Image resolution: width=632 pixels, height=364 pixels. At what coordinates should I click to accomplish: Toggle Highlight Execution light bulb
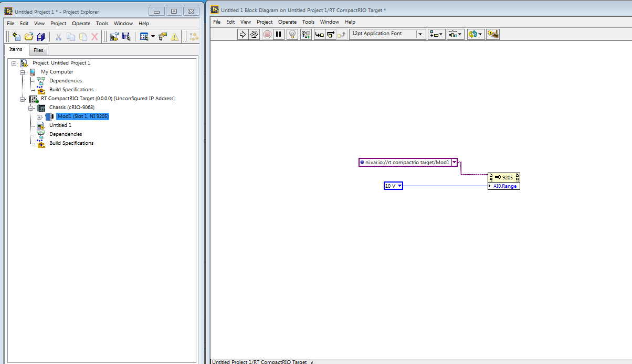[293, 34]
